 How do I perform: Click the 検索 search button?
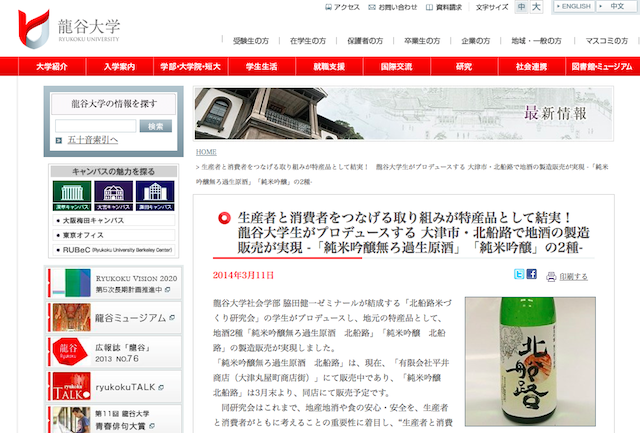point(156,126)
